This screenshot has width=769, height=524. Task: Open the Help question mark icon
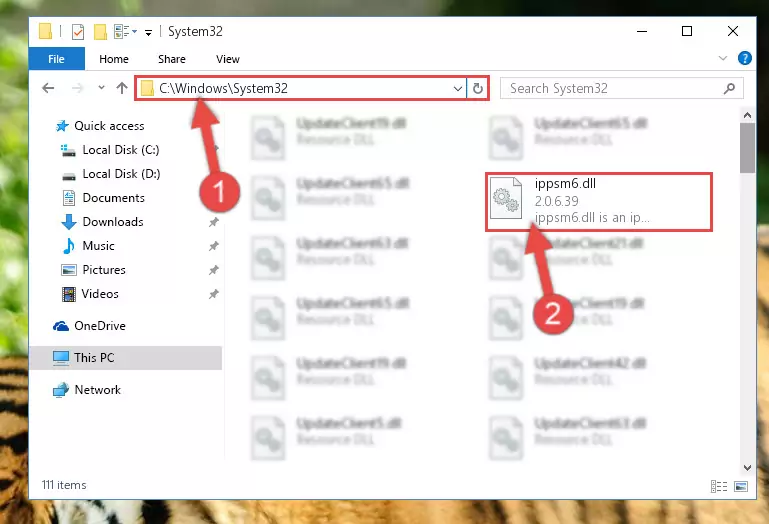point(744,58)
